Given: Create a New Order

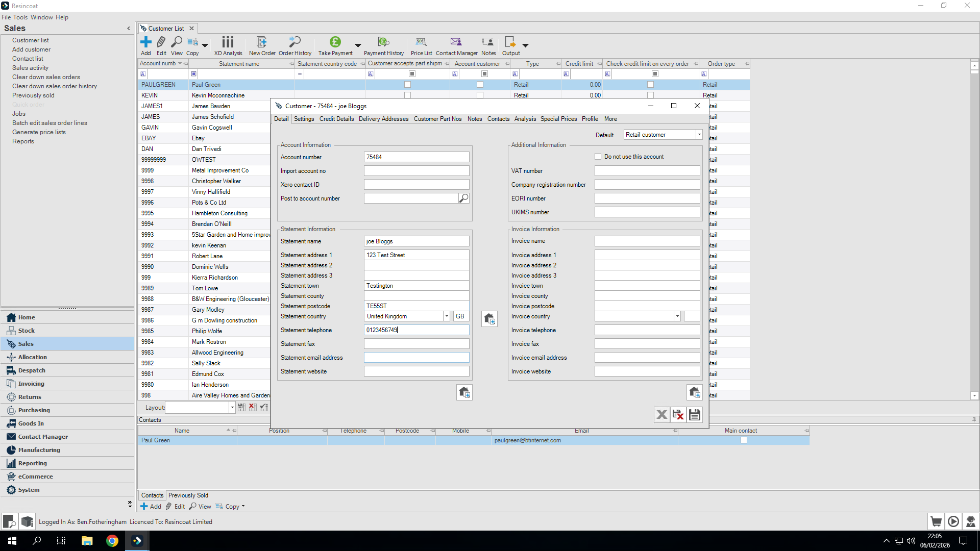Looking at the screenshot, I should pyautogui.click(x=262, y=45).
